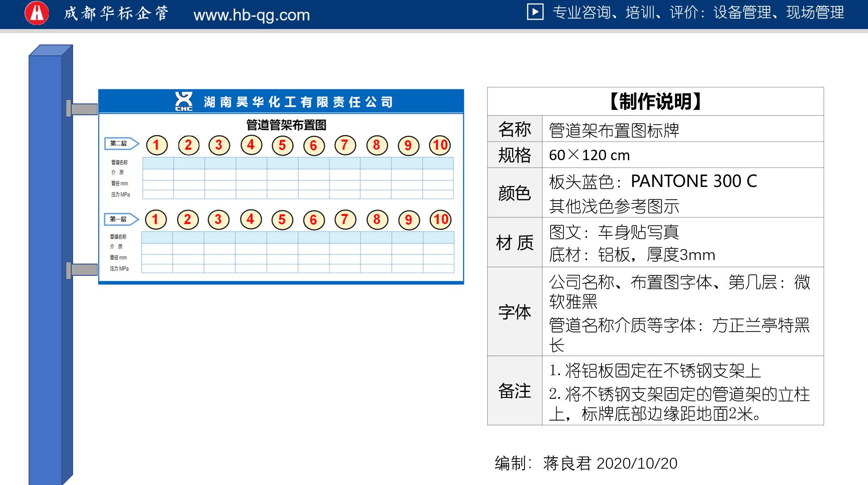
Task: Select circle number 1 in second floor row
Action: (x=157, y=145)
